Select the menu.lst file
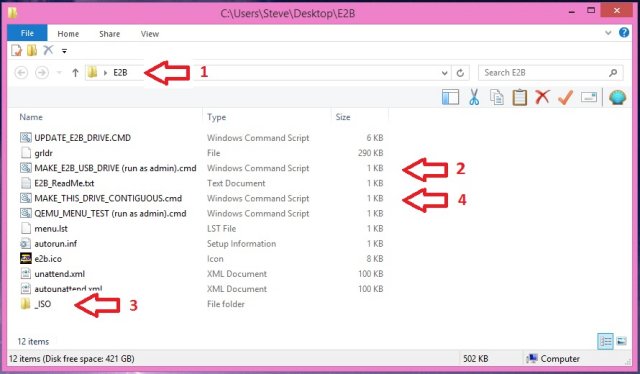 point(51,229)
